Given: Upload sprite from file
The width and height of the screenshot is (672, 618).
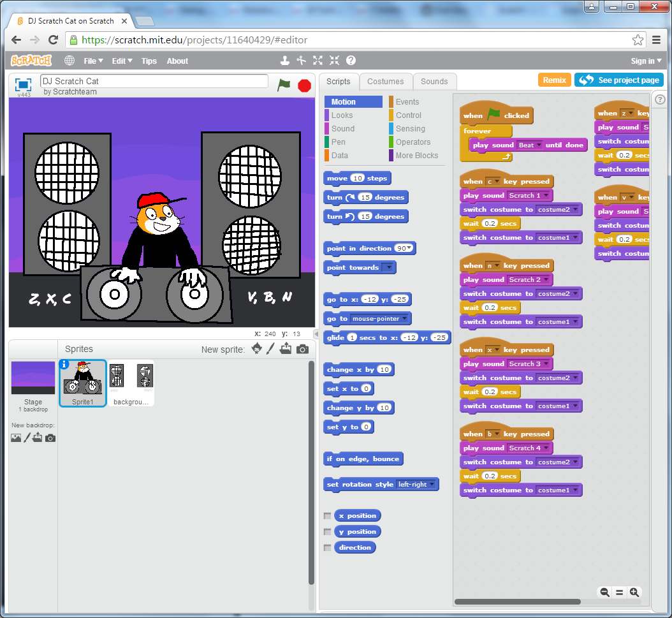Looking at the screenshot, I should coord(286,348).
